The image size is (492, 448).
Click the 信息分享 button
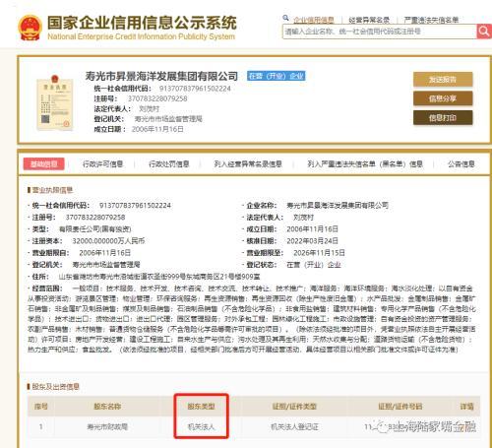443,98
